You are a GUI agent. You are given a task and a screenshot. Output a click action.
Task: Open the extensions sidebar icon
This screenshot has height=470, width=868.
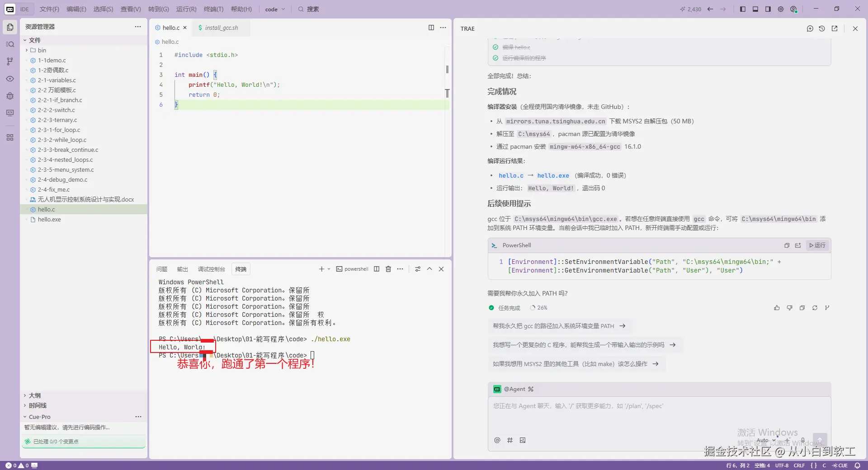(x=10, y=137)
